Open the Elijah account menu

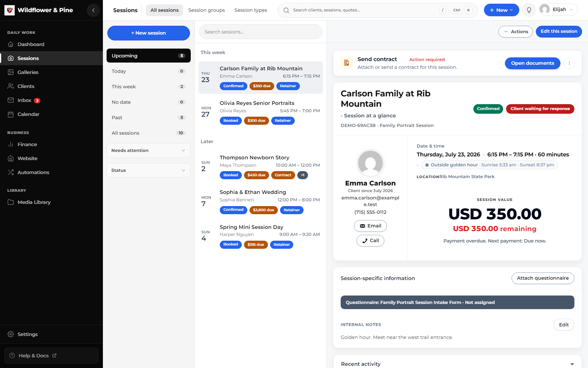[558, 10]
